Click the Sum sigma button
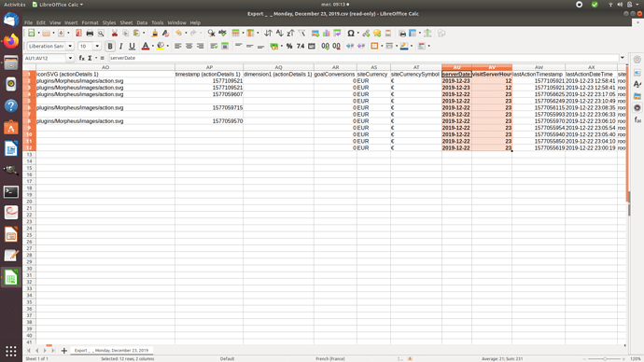The image size is (644, 362). [x=90, y=58]
